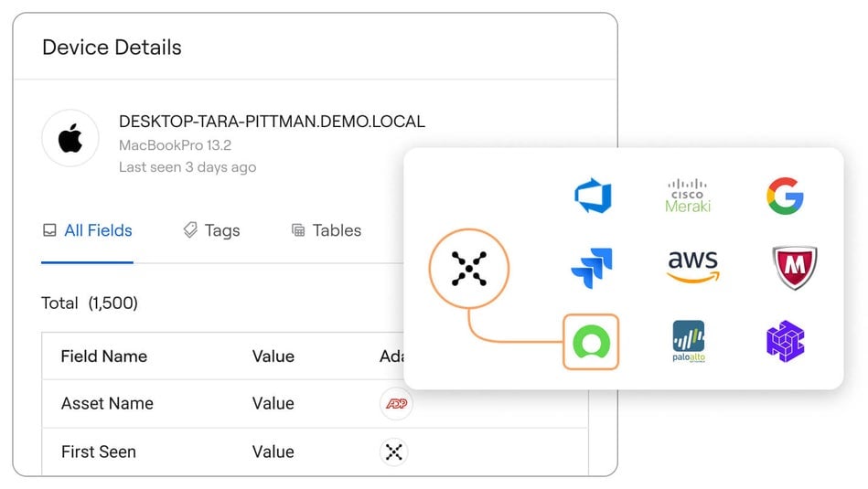
Task: Choose the Cisco Meraki adapter logo
Action: (687, 196)
